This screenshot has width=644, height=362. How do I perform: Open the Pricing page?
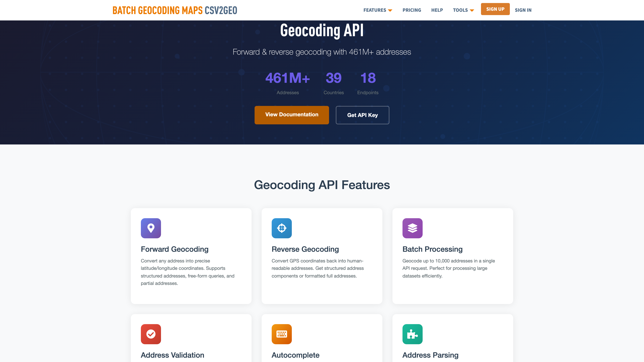[412, 10]
